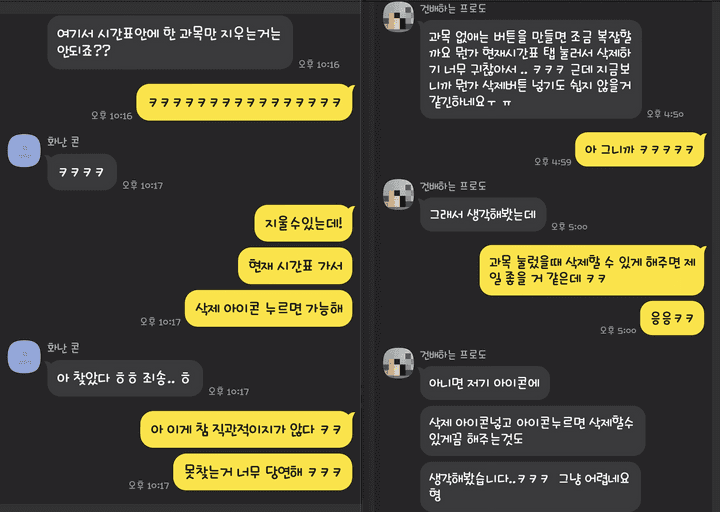Click the yellow 아 그니까 ㅋㅋㅋㅋㅋ bubble

[x=639, y=149]
